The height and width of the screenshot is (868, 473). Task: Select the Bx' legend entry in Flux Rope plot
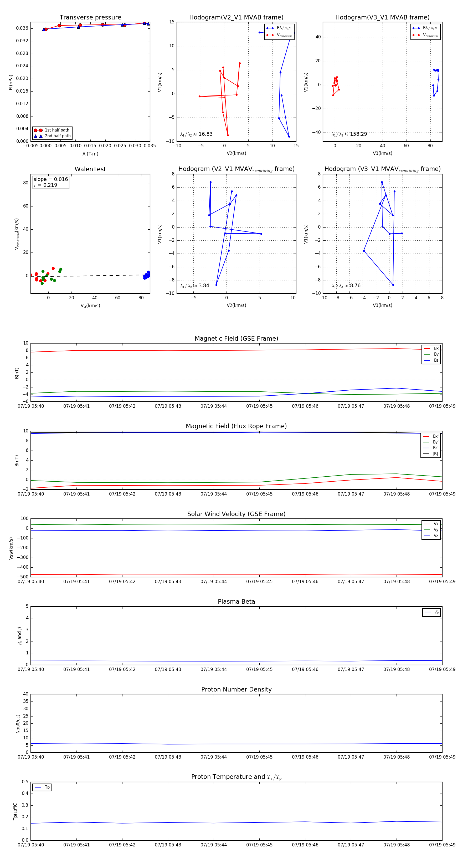tap(431, 436)
